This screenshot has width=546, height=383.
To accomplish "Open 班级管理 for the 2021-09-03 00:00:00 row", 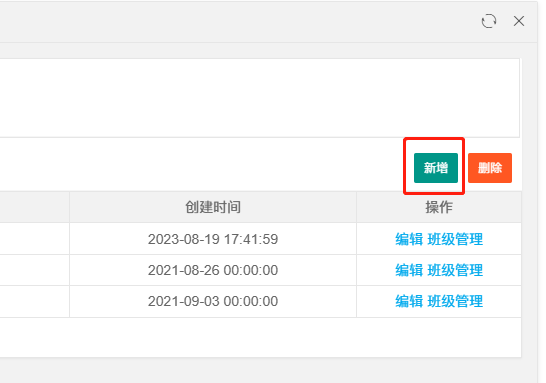I will (455, 301).
